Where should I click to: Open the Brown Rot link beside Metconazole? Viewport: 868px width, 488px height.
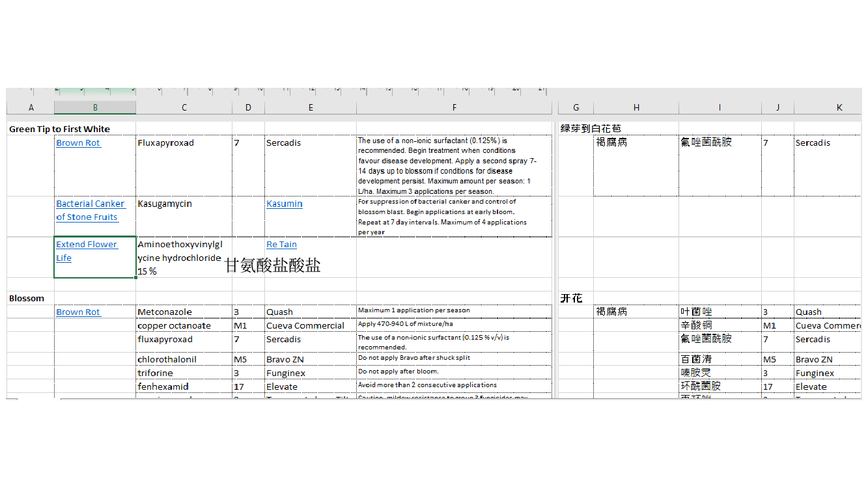(x=78, y=312)
